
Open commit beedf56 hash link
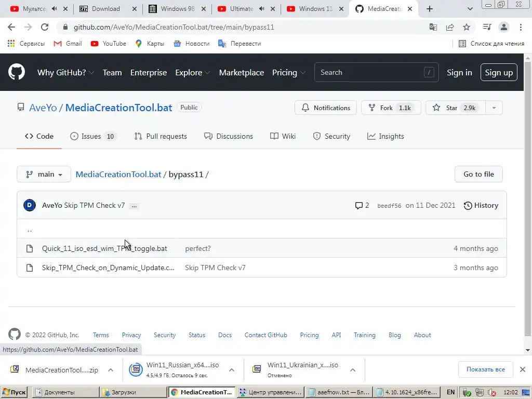pos(389,206)
